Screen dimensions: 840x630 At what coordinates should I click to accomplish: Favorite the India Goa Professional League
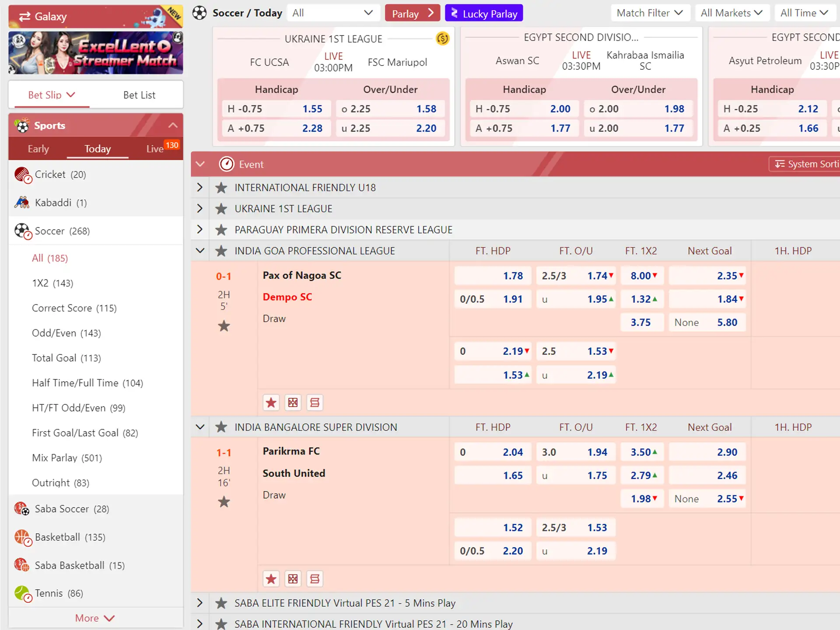click(221, 251)
